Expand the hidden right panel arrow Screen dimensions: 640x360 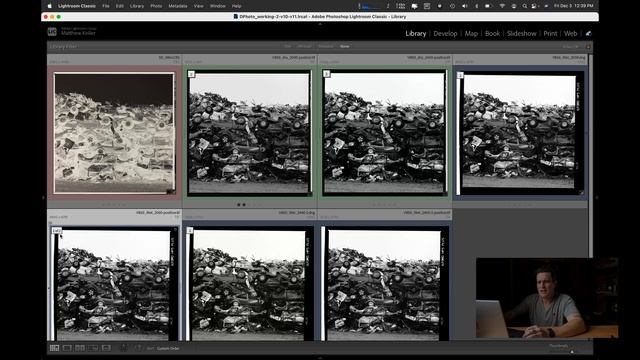(x=596, y=198)
